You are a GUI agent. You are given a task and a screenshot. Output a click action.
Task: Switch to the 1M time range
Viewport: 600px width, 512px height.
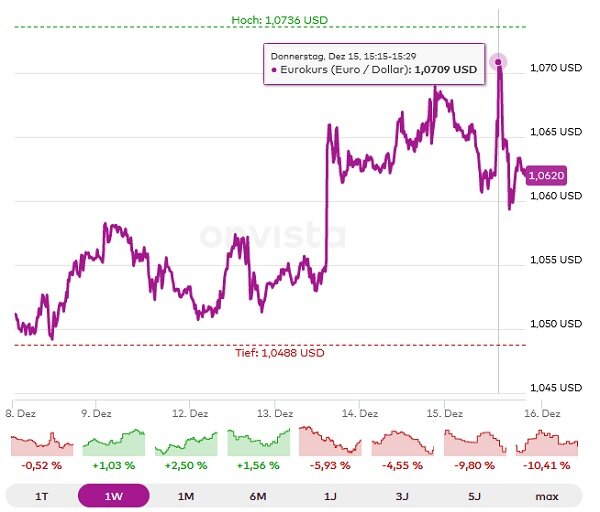point(186,496)
